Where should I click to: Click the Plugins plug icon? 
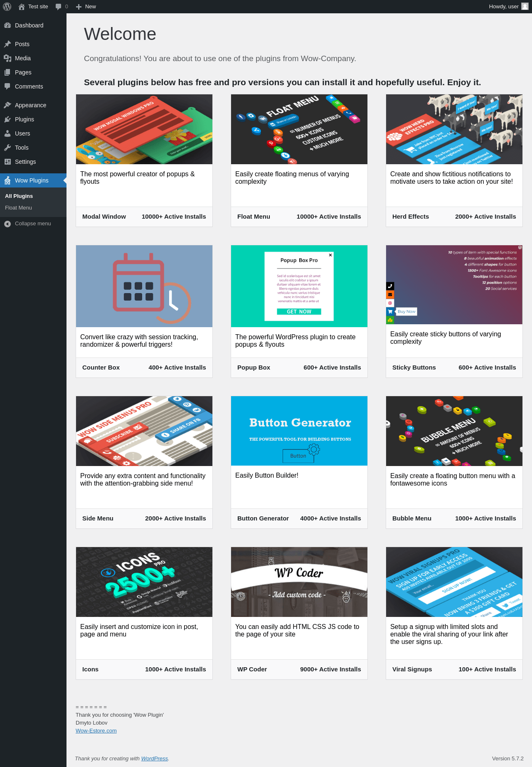pos(7,119)
